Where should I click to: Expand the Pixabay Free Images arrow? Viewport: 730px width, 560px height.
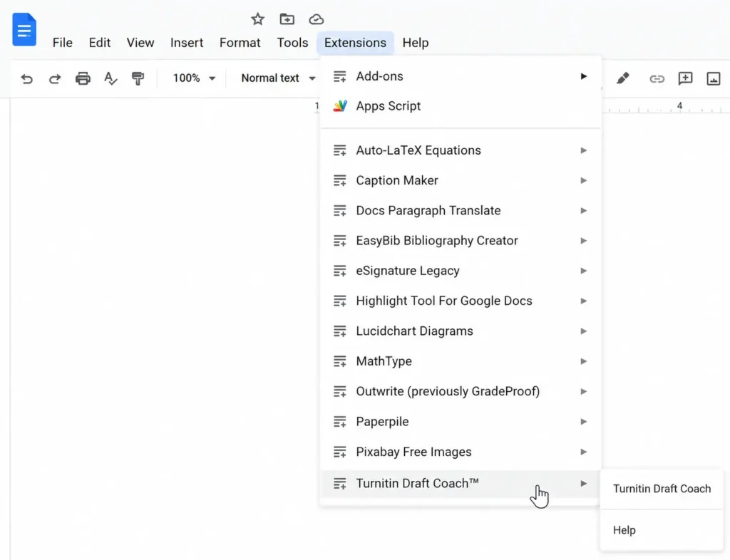pyautogui.click(x=583, y=452)
